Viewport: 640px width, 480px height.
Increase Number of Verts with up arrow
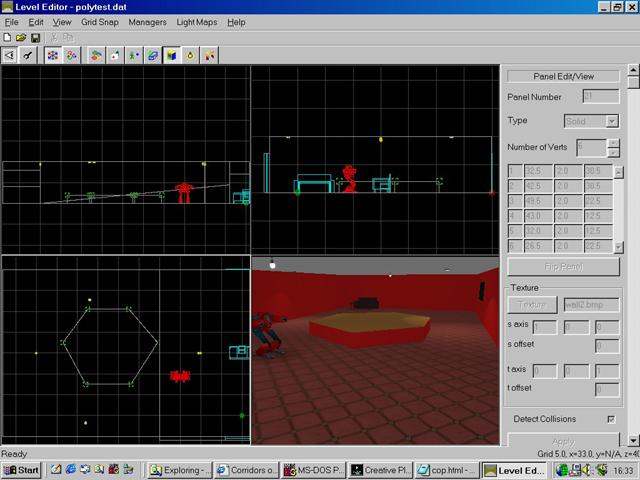click(613, 143)
